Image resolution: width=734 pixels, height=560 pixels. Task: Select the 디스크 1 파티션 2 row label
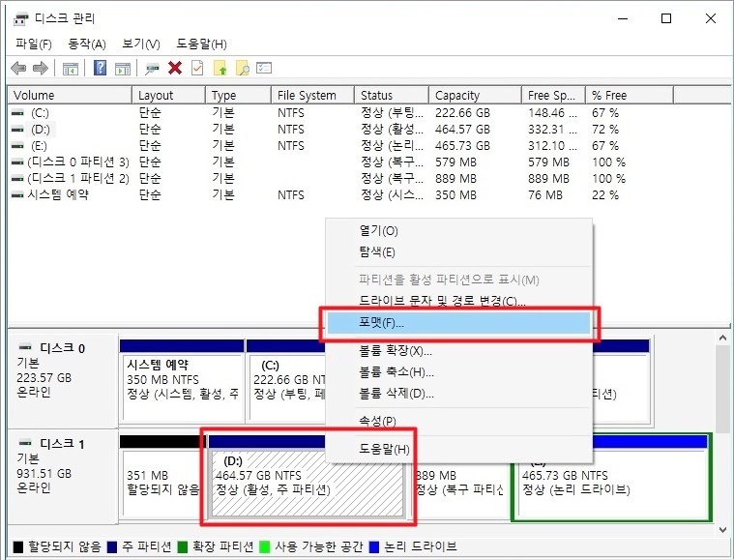[78, 178]
